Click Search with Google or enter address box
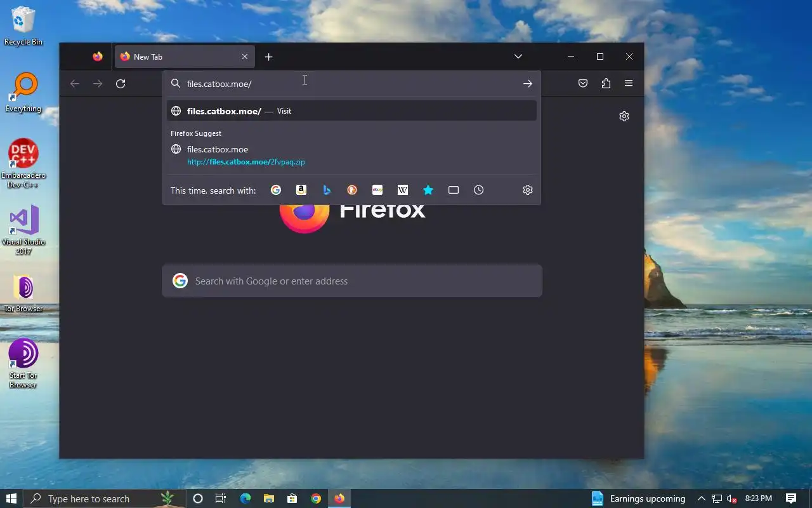 tap(352, 281)
